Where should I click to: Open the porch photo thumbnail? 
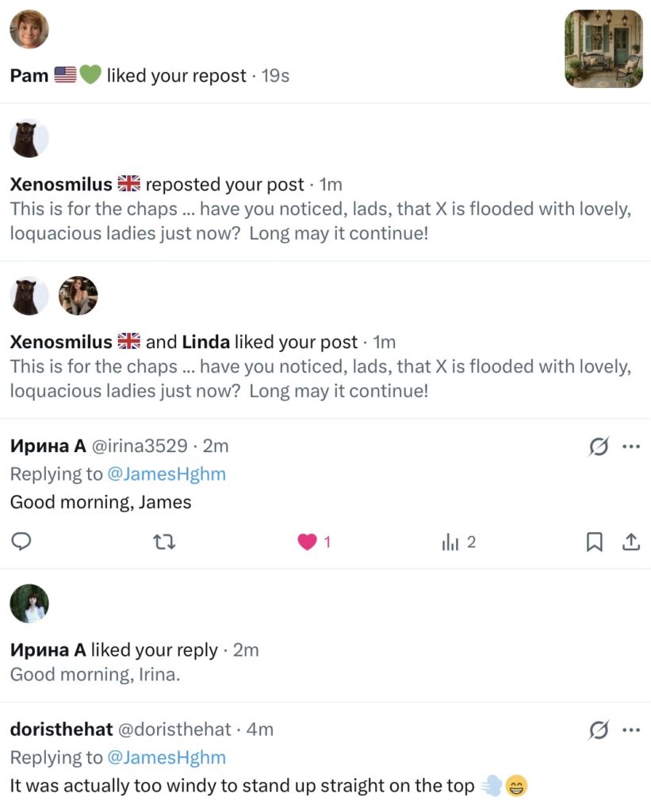603,48
